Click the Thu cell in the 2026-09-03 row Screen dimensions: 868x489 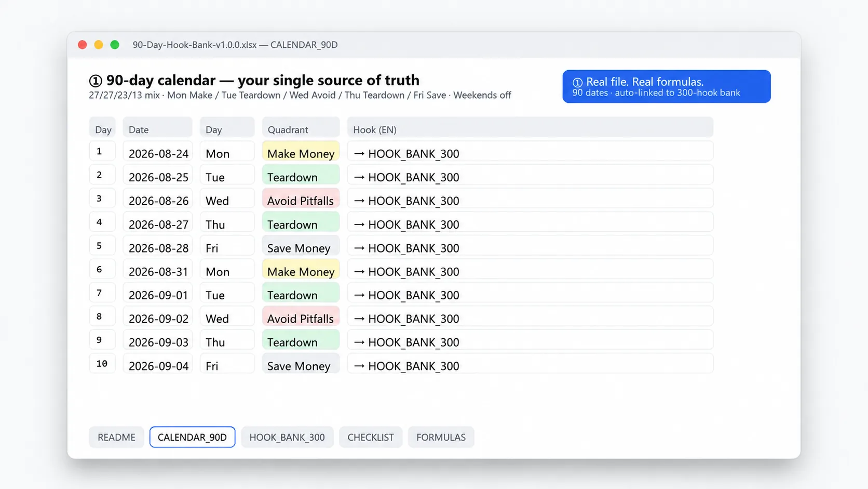(x=227, y=340)
